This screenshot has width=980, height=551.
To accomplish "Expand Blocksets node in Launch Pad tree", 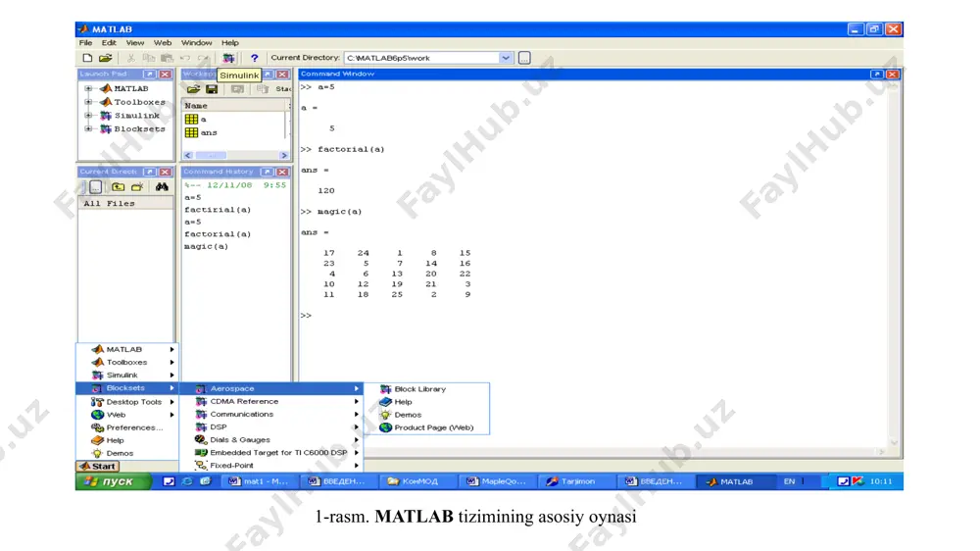I will (x=88, y=128).
